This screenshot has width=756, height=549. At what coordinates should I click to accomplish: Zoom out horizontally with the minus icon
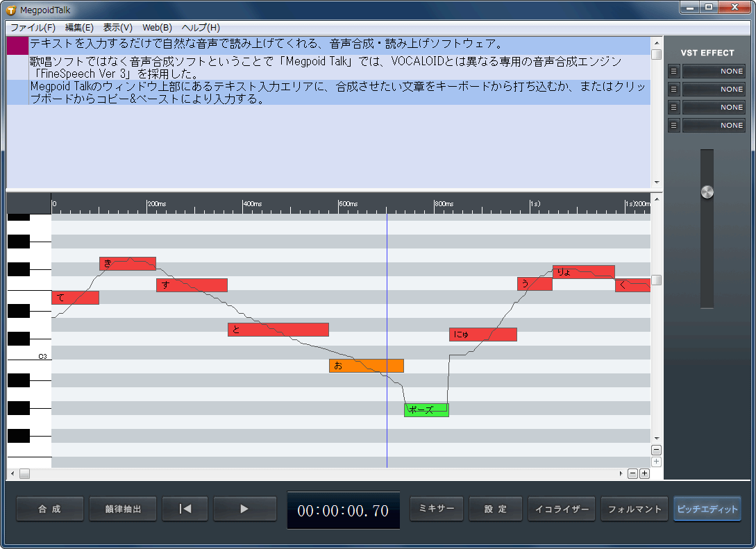click(x=633, y=474)
